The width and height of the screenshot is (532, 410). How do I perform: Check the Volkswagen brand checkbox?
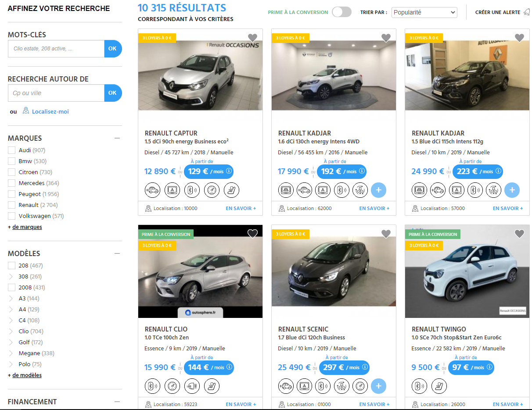[x=12, y=216]
